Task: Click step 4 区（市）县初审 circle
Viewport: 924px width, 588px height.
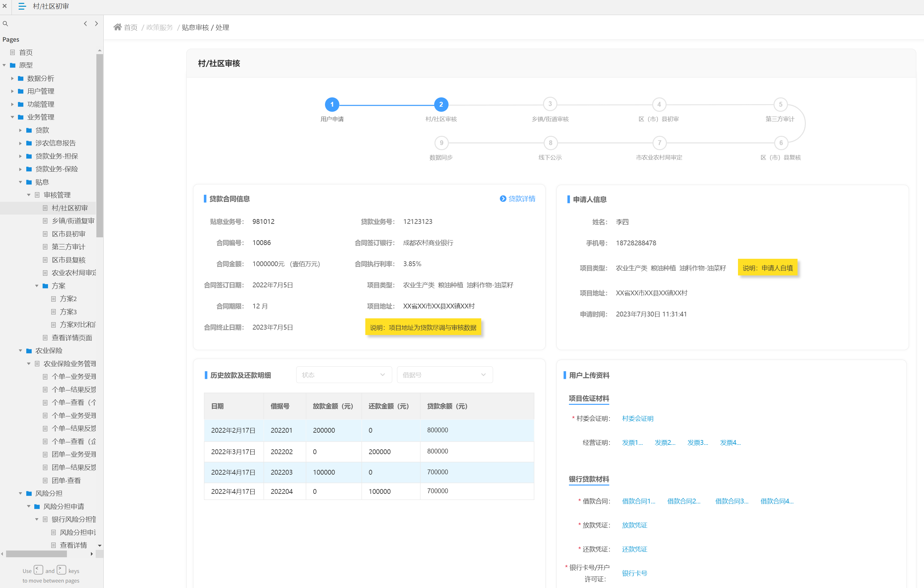Action: [x=659, y=104]
